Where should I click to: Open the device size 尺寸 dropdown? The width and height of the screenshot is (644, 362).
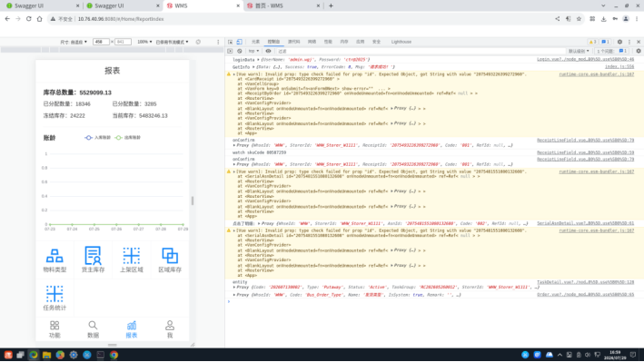click(74, 42)
